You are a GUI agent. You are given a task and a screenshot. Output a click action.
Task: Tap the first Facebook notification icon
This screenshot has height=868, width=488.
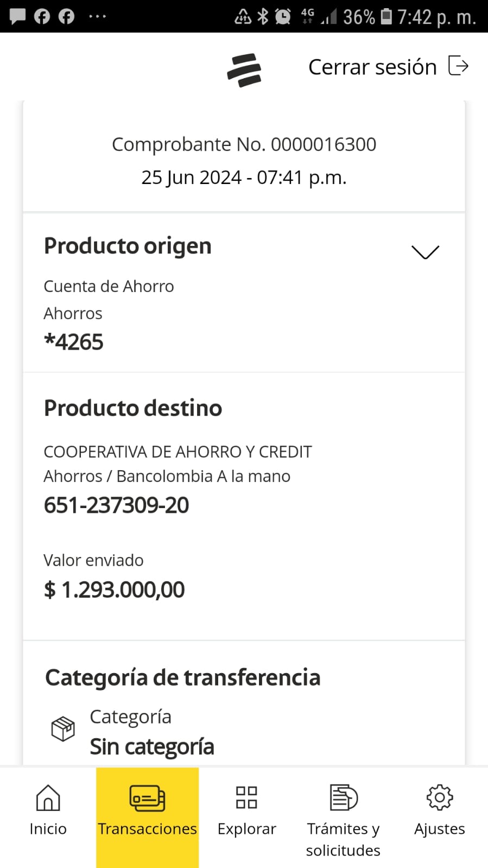coord(42,16)
